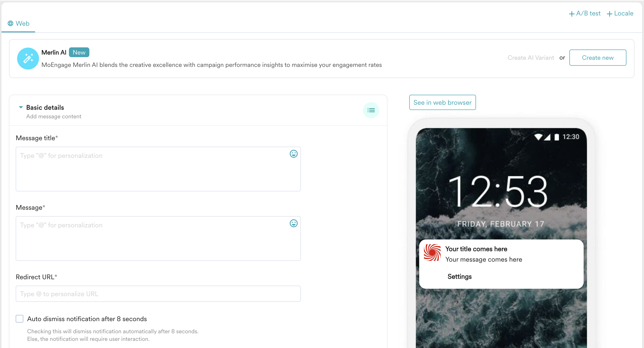Screen dimensions: 644x348
Task: Click the Merlin AI magic wand icon
Action: pyautogui.click(x=28, y=59)
